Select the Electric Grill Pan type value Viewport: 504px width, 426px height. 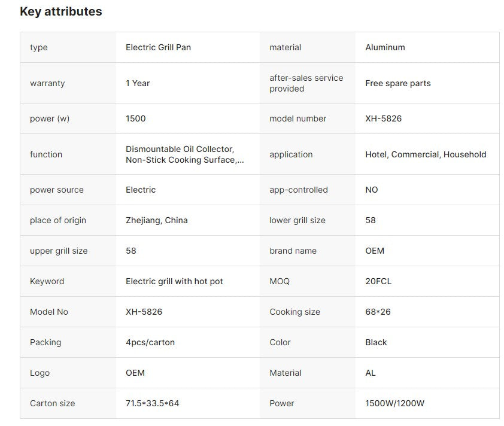158,47
